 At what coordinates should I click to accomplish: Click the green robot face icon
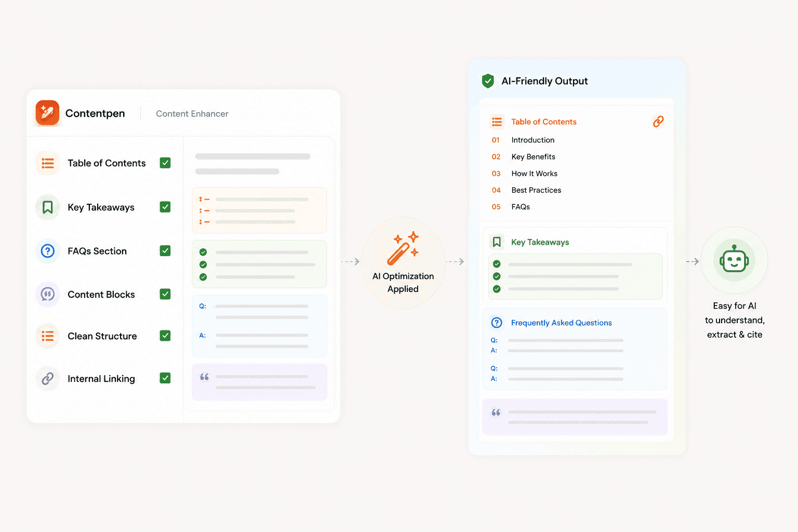point(734,260)
